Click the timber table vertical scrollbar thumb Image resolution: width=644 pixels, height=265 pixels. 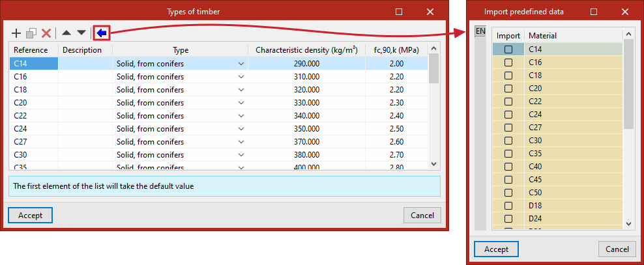434,68
